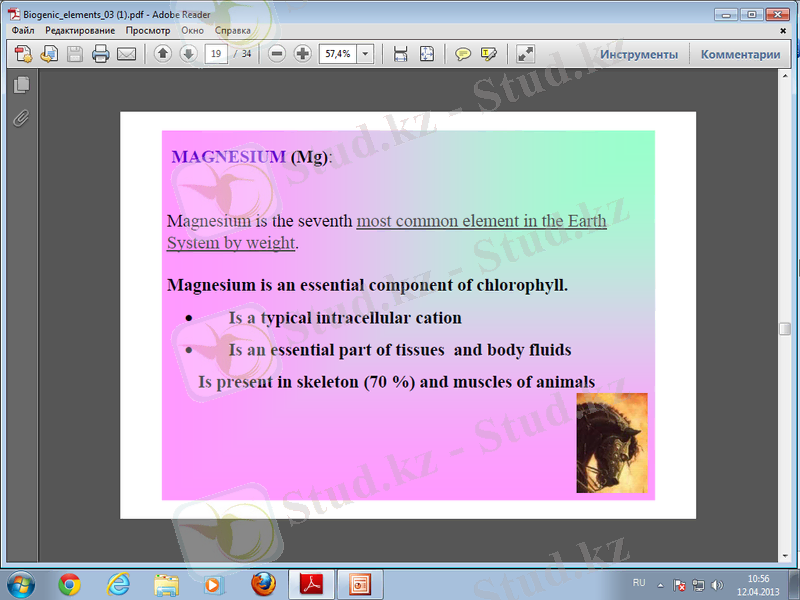This screenshot has width=800, height=600.
Task: Go to next page arrow
Action: (x=187, y=54)
